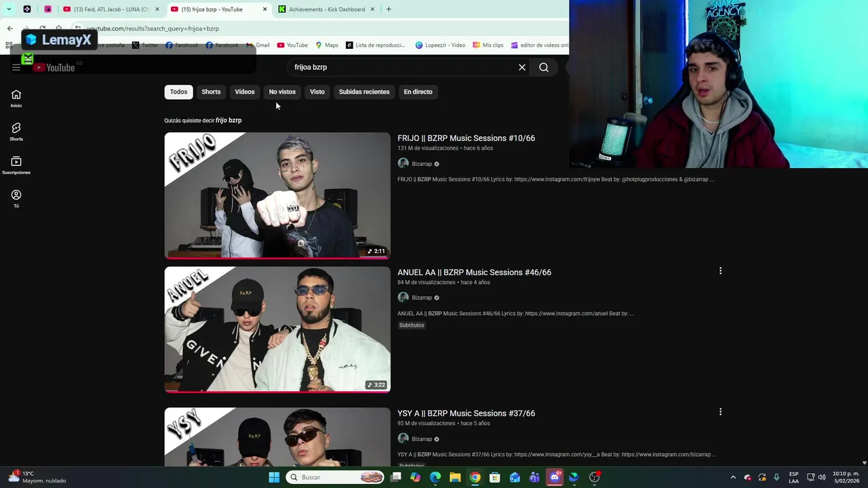Open Discord from the taskbar
This screenshot has width=868, height=488.
(555, 477)
